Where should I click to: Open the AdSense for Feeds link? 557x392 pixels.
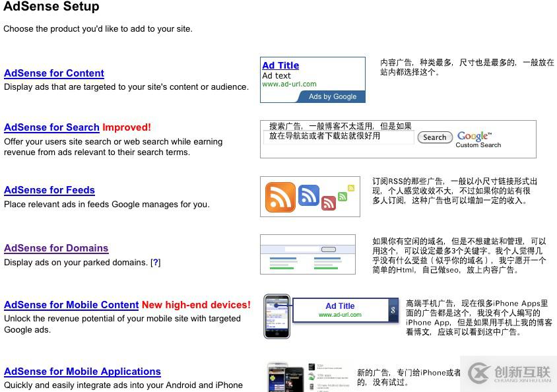pyautogui.click(x=49, y=190)
